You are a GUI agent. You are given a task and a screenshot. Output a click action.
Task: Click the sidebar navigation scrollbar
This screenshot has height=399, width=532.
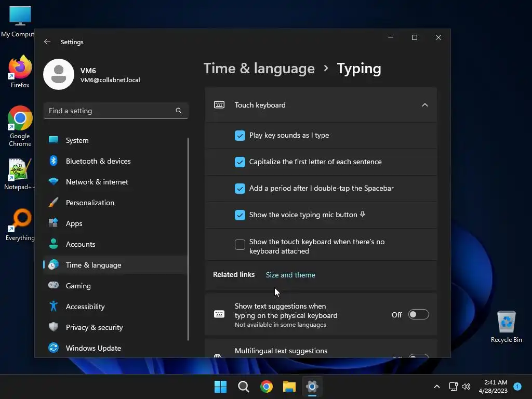(x=188, y=239)
